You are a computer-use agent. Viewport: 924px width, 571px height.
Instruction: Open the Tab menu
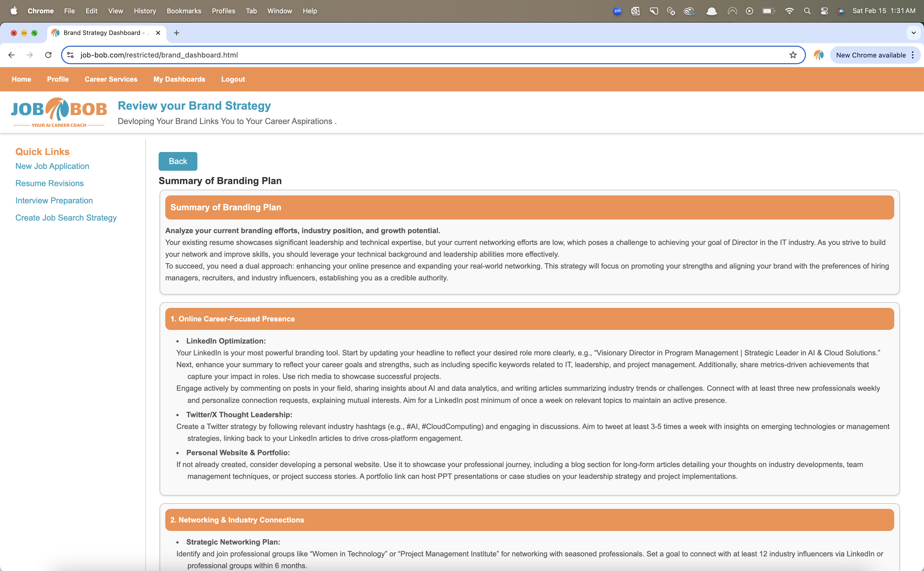[x=251, y=11]
